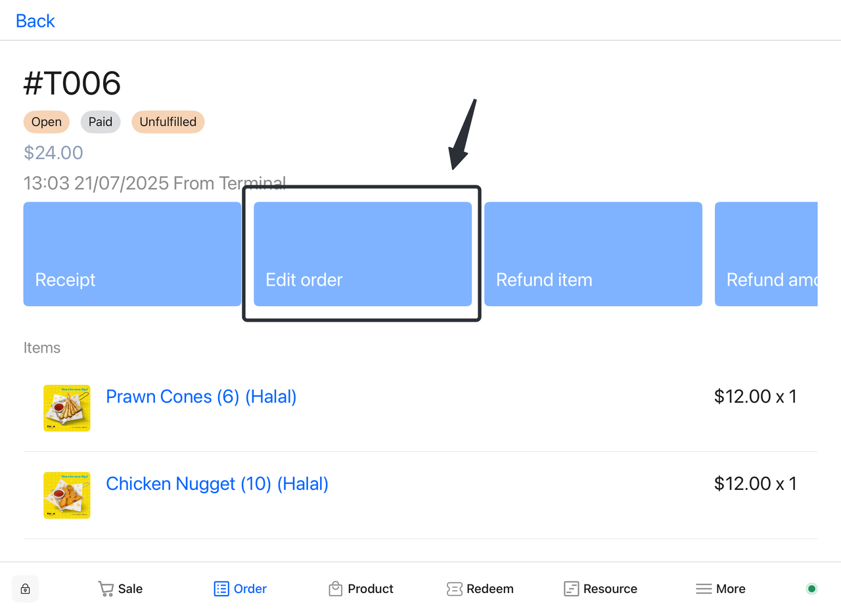The image size is (841, 616).
Task: Click the Paid status badge
Action: pyautogui.click(x=101, y=122)
